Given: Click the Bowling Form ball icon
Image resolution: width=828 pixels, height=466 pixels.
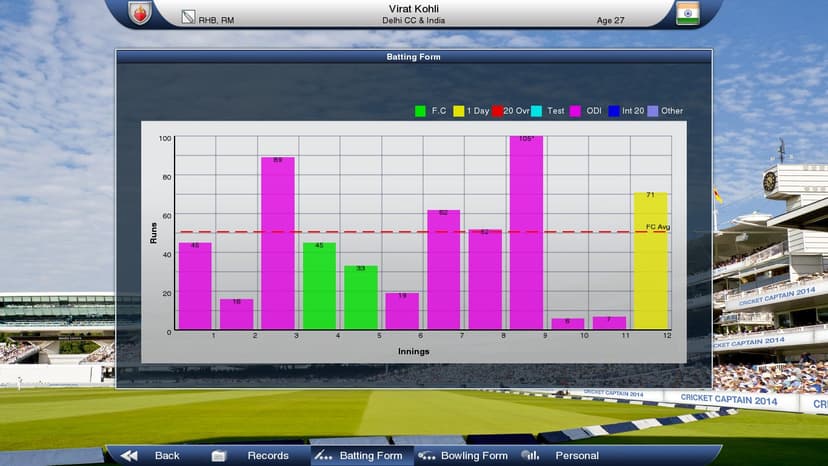Looking at the screenshot, I should [427, 455].
